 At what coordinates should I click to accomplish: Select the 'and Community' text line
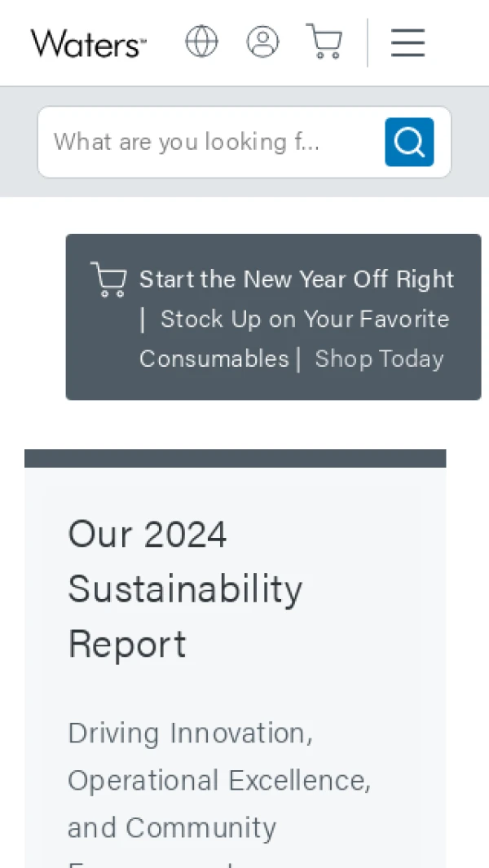pos(172,827)
